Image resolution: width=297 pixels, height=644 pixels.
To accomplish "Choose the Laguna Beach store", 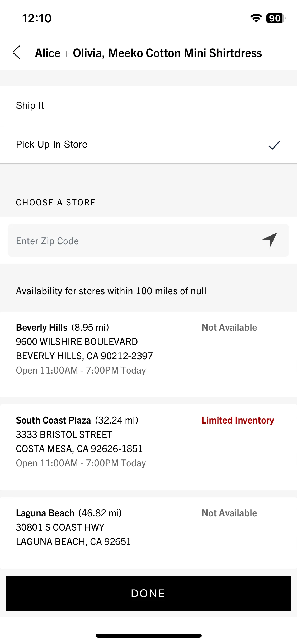I will coord(148,533).
